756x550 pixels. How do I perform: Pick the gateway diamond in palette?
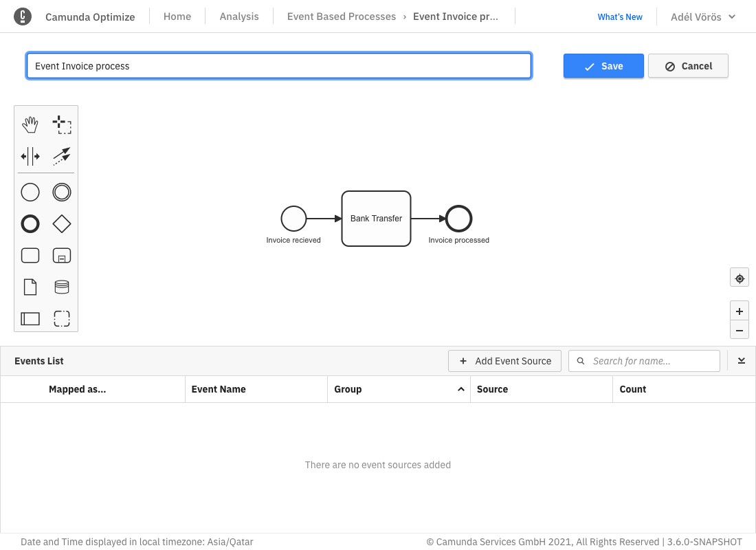[x=62, y=224]
